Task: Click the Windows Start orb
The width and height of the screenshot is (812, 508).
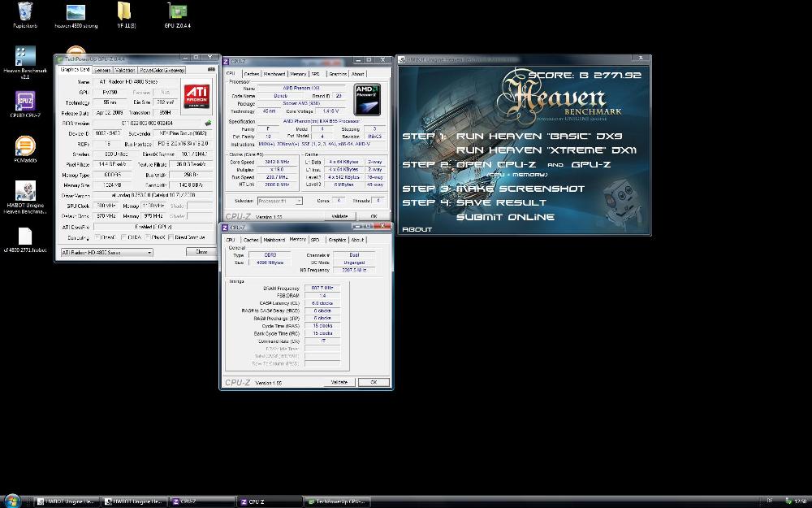Action: coord(12,501)
